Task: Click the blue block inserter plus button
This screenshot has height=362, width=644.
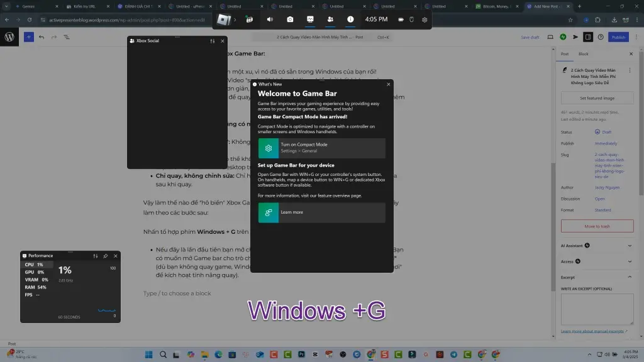Action: tap(29, 37)
